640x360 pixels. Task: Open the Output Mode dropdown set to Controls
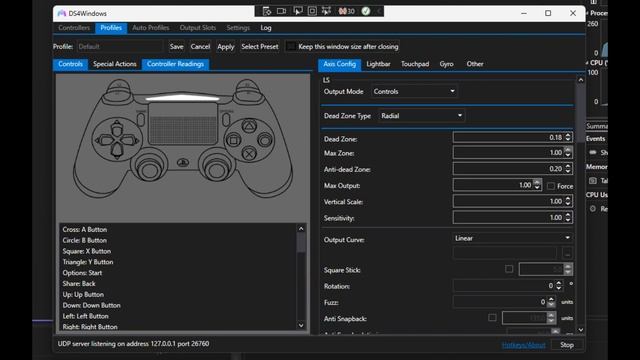(x=414, y=91)
